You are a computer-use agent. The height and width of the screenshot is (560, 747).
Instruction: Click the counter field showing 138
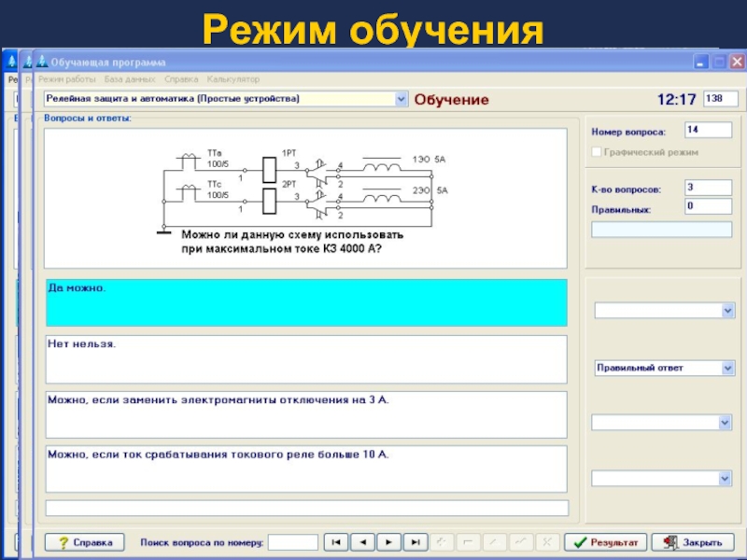point(720,99)
